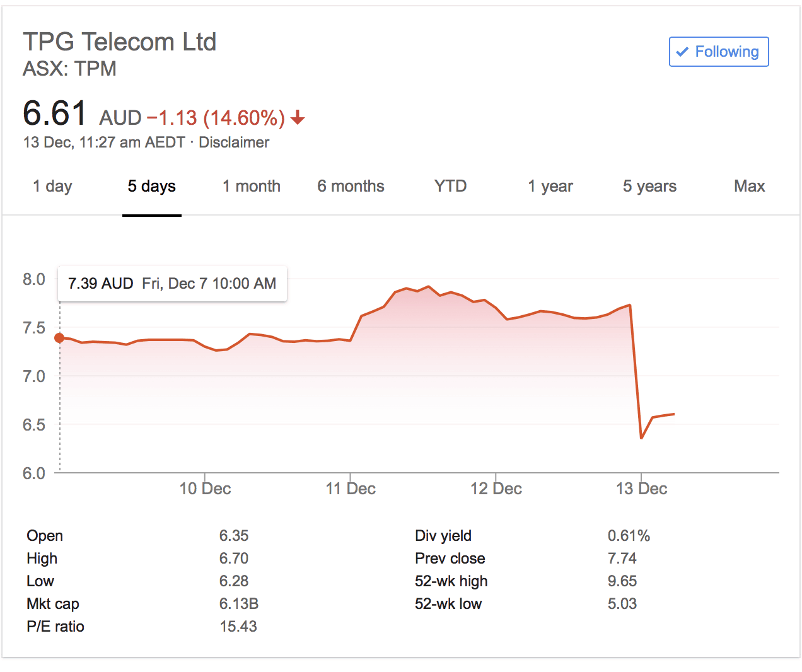Select the 13 Dec label on chart axis
Screen dimensions: 802x672
[641, 488]
